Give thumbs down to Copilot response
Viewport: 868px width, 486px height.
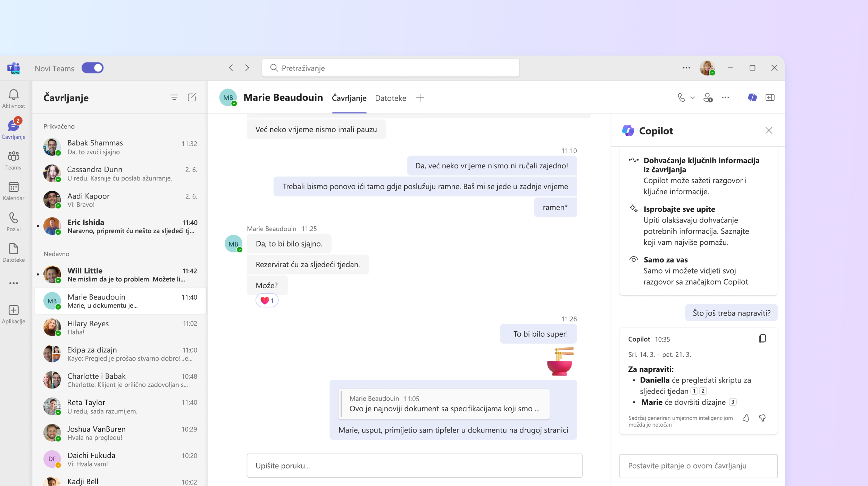tap(762, 418)
